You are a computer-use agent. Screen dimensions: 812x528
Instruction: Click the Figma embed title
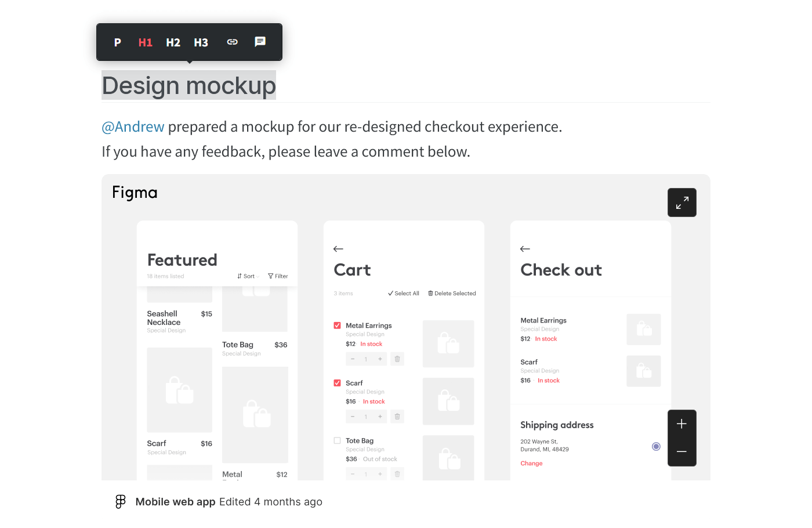point(135,193)
